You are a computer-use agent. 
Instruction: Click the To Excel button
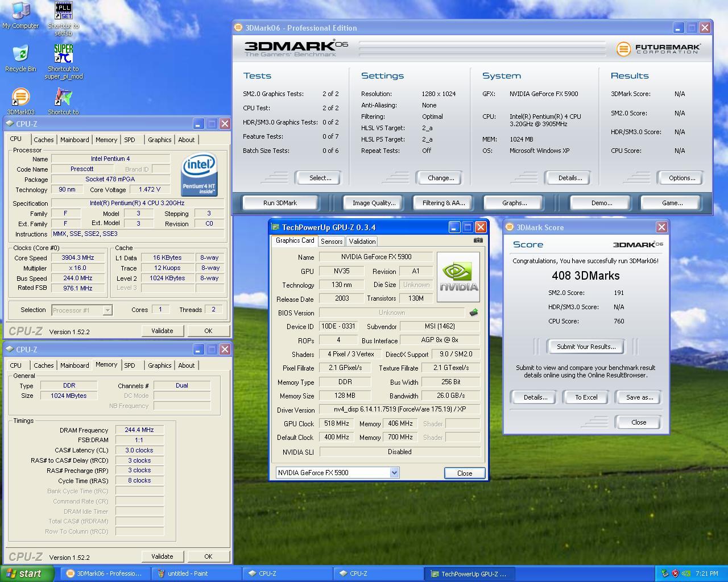(x=586, y=397)
